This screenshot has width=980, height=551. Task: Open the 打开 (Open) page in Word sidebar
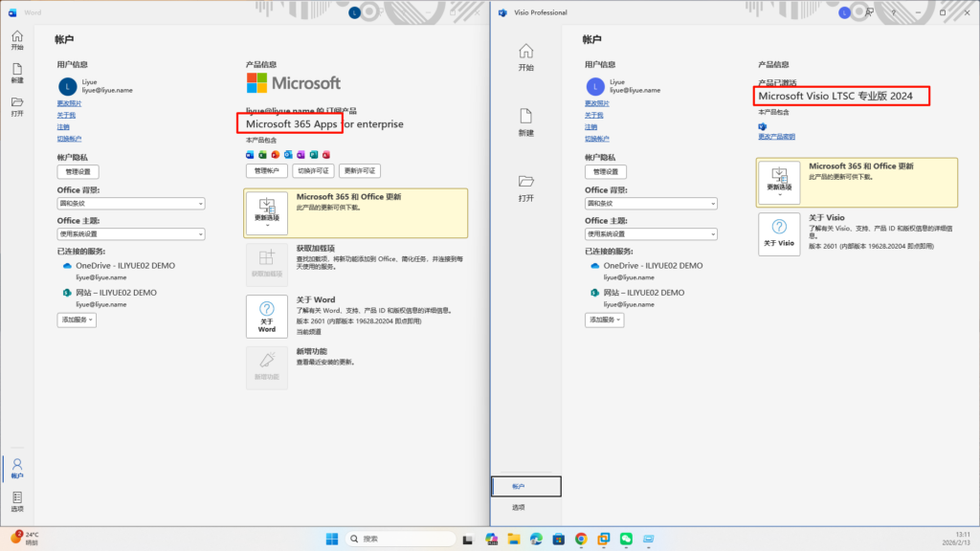tap(17, 106)
